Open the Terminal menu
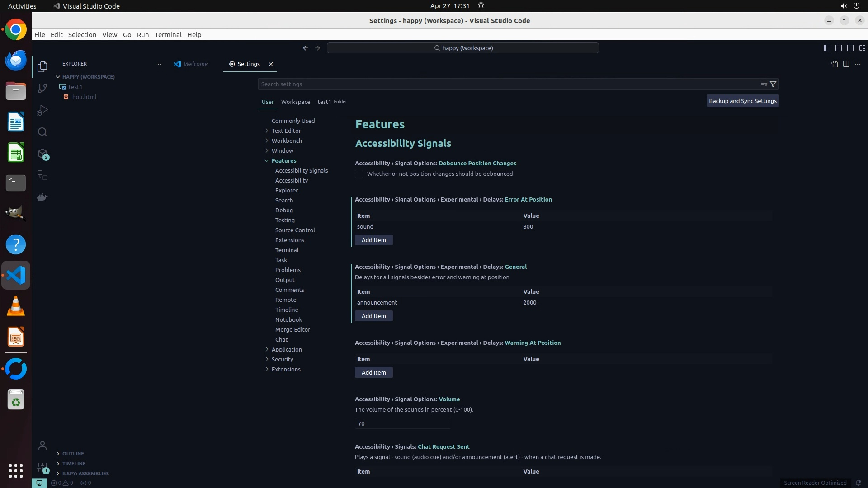 coord(168,35)
